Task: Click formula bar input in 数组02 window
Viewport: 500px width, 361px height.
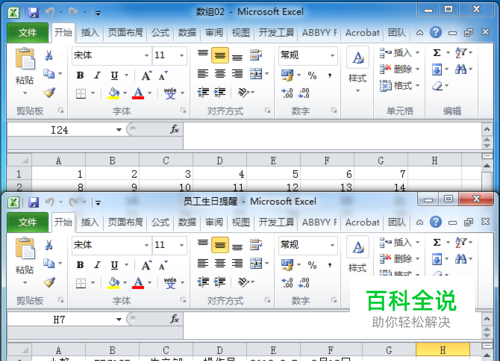Action: coord(332,135)
